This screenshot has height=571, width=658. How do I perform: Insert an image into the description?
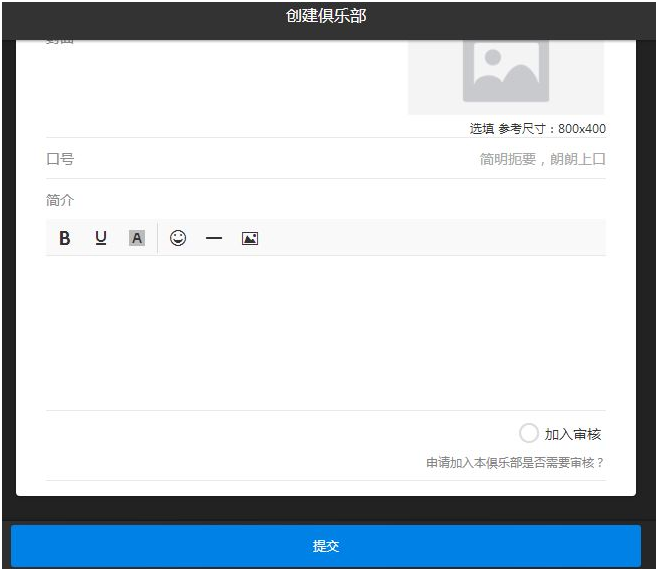(250, 238)
